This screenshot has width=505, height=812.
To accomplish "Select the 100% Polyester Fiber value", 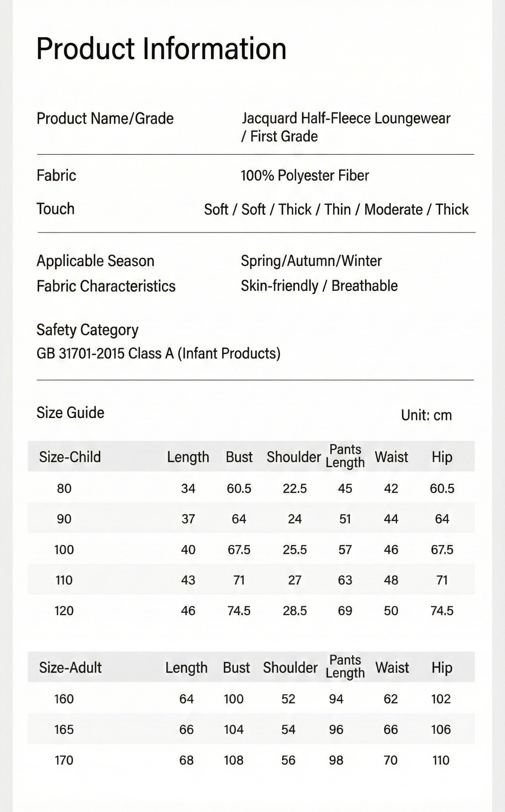I will 304,175.
